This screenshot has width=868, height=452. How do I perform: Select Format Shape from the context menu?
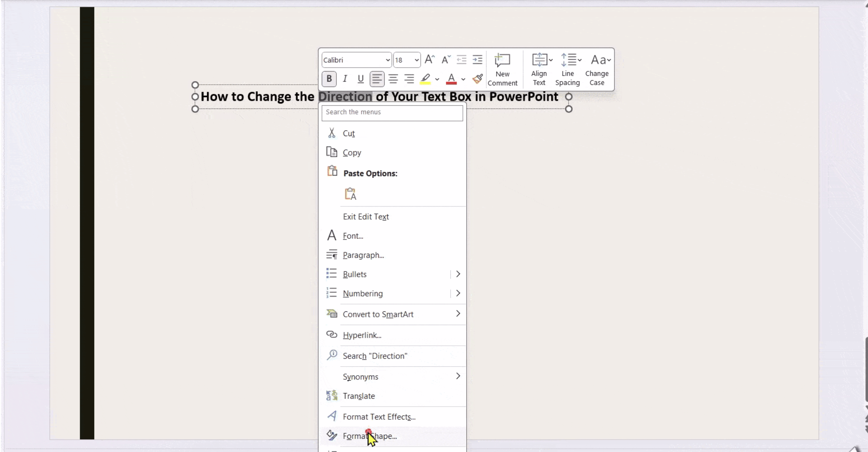click(369, 436)
